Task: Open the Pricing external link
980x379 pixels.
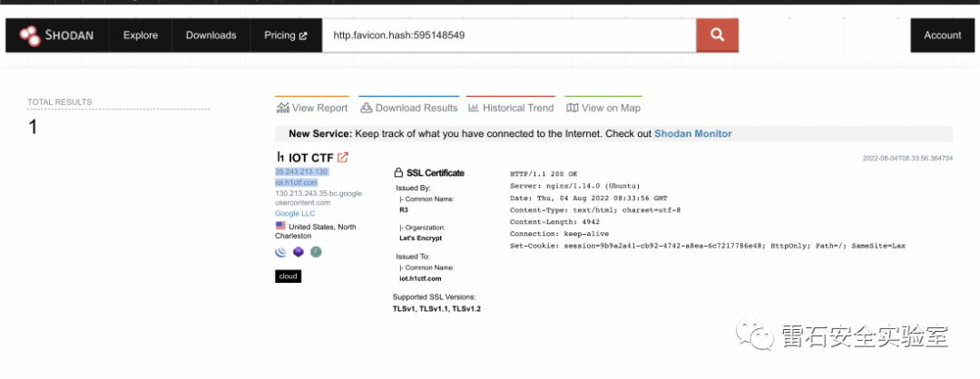Action: click(286, 35)
